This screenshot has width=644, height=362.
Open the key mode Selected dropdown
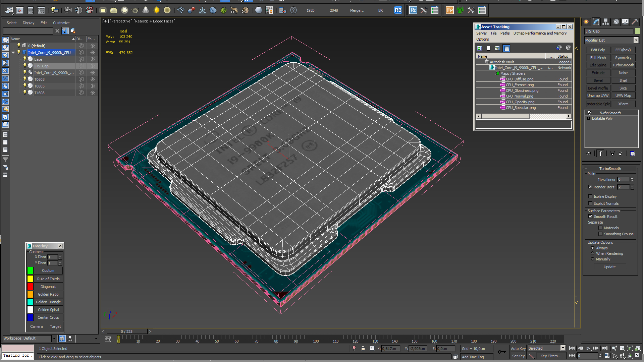click(563, 348)
